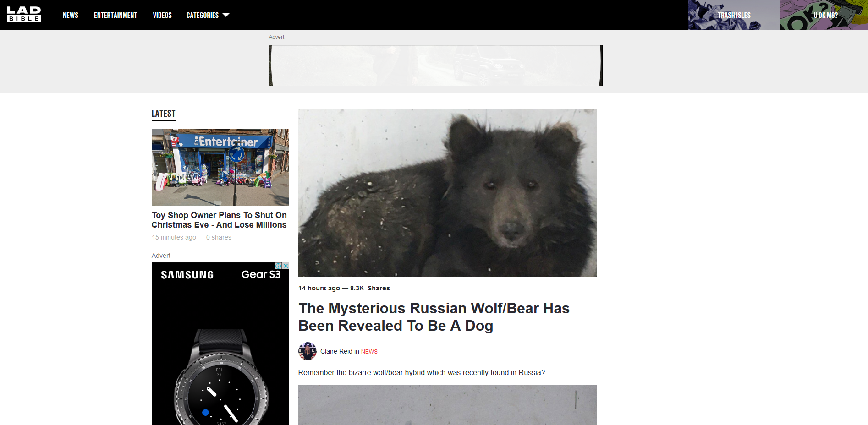
Task: Open the Entertainment section
Action: [115, 15]
